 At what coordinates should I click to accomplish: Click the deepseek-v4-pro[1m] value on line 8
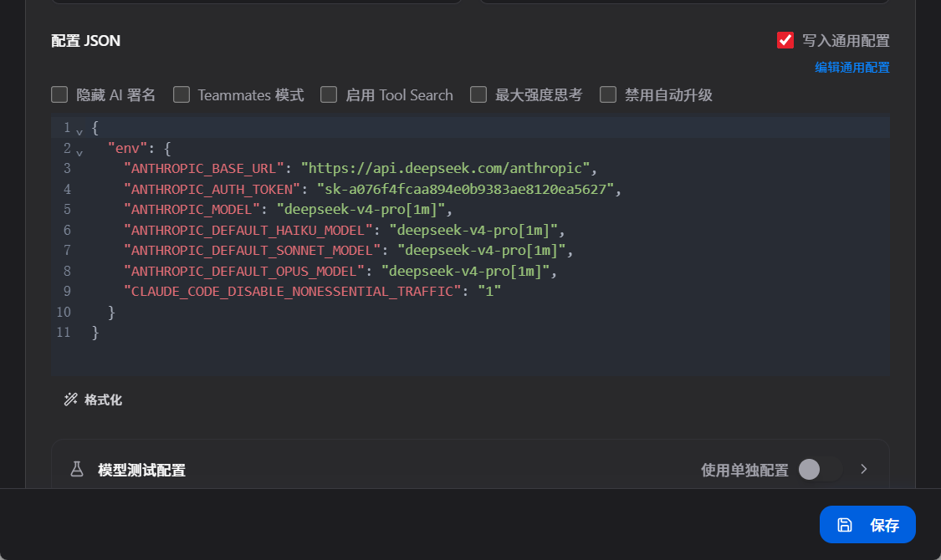tap(465, 272)
